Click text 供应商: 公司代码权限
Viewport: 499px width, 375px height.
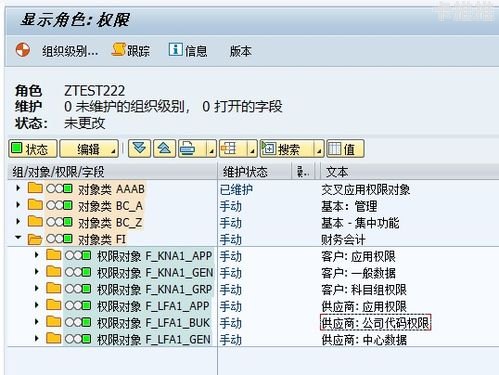pyautogui.click(x=376, y=323)
